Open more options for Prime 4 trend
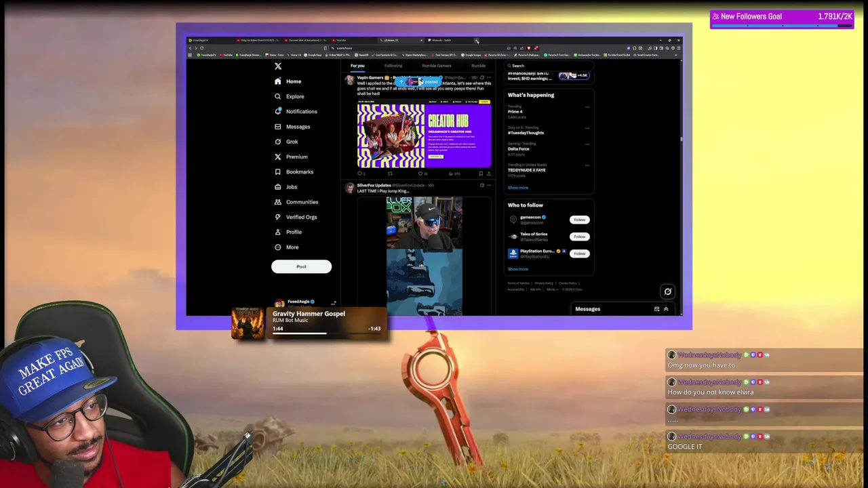This screenshot has width=868, height=488. pos(587,107)
